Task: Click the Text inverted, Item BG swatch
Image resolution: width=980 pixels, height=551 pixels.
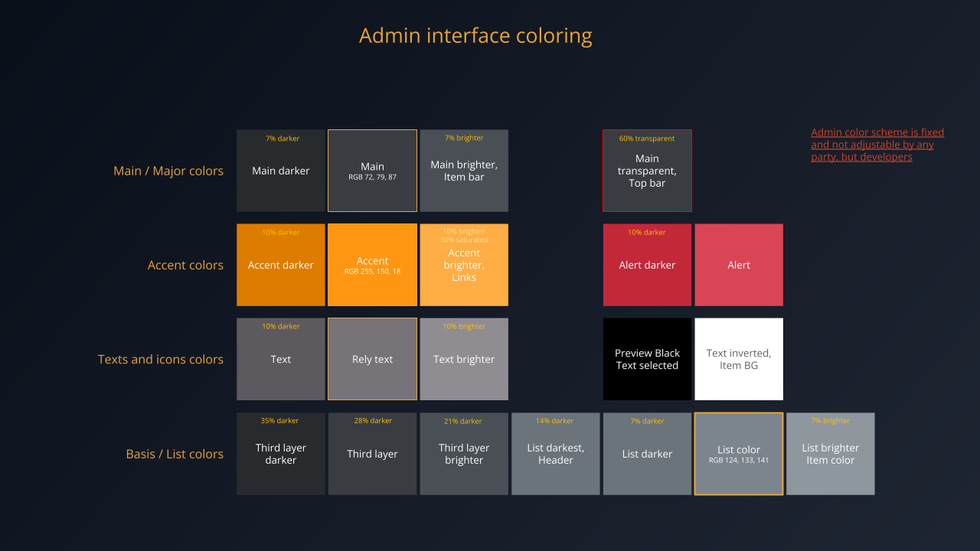Action: coord(738,358)
